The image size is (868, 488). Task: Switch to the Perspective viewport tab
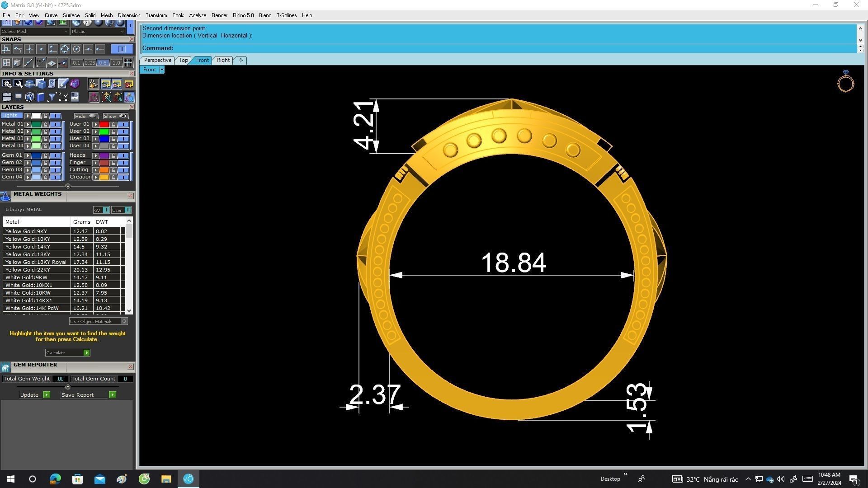pyautogui.click(x=157, y=60)
